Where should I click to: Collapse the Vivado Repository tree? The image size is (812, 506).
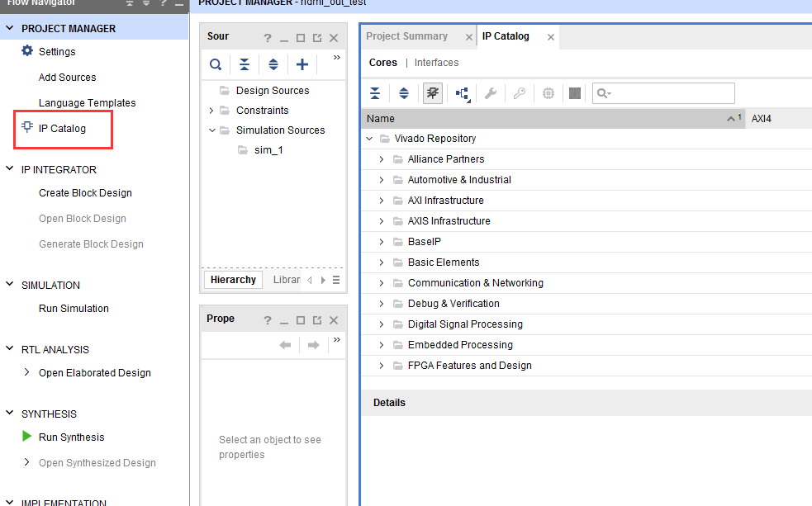[369, 138]
